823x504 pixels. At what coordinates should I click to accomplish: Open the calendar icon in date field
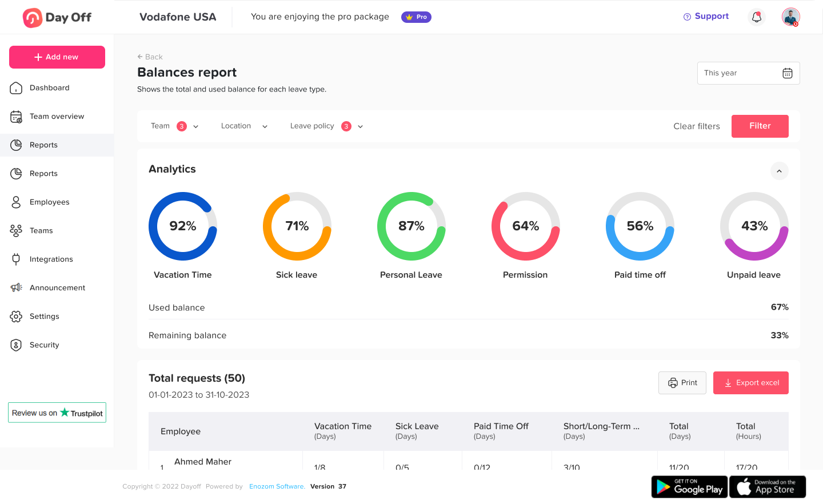pyautogui.click(x=787, y=73)
